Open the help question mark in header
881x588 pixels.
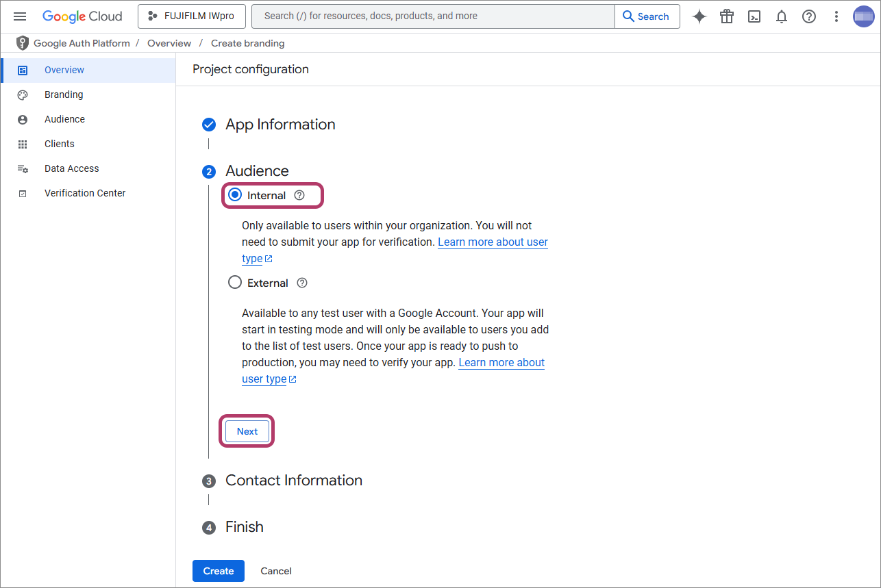click(809, 16)
